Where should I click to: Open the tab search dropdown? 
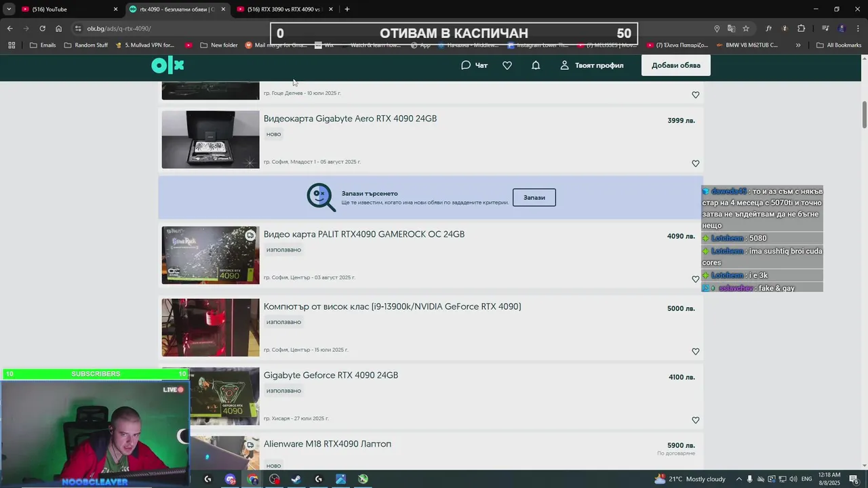tap(8, 9)
